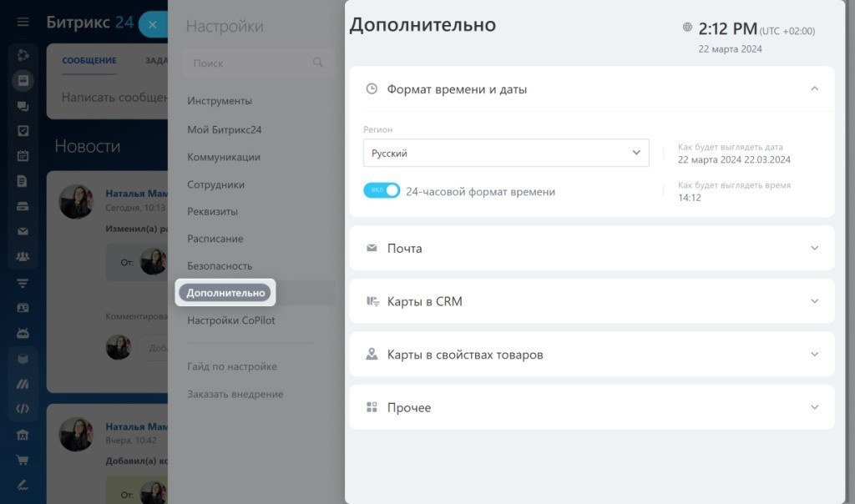
Task: Expand the Карты в CRM section
Action: [592, 301]
